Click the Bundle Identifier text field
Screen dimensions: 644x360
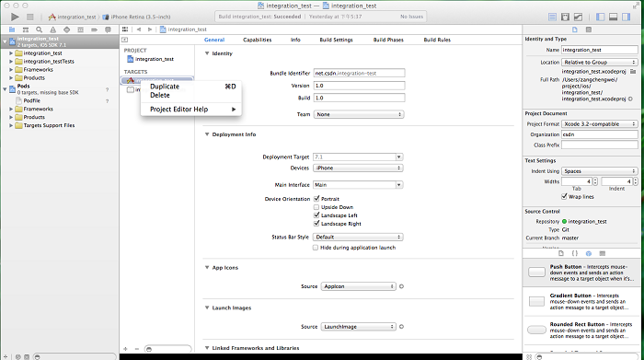(359, 73)
